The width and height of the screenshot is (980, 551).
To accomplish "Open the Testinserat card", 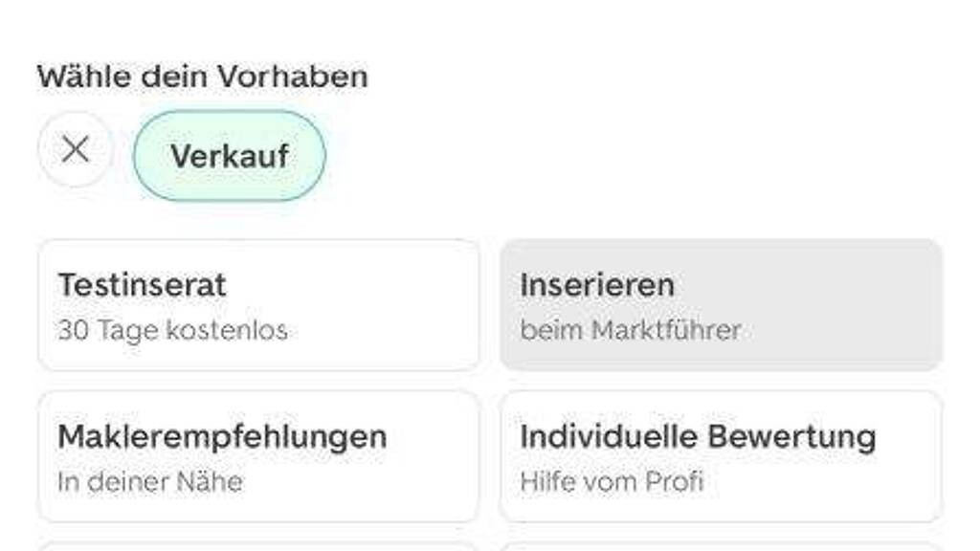I will click(x=258, y=305).
